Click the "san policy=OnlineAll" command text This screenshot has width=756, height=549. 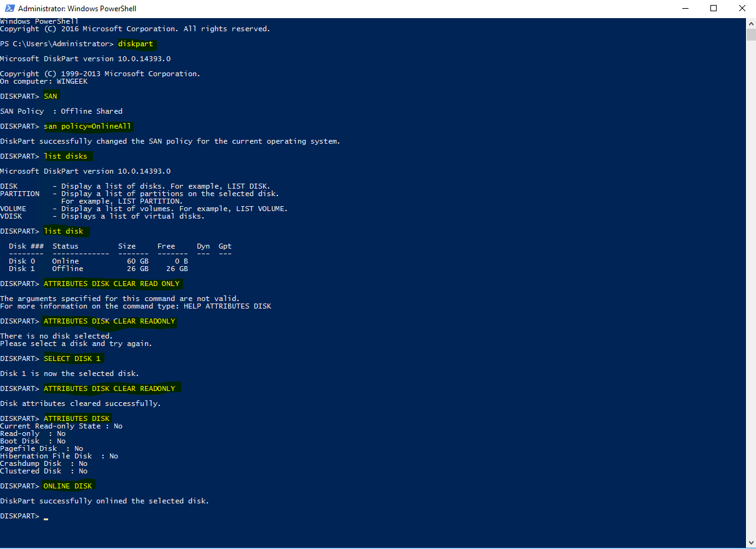[x=87, y=126]
